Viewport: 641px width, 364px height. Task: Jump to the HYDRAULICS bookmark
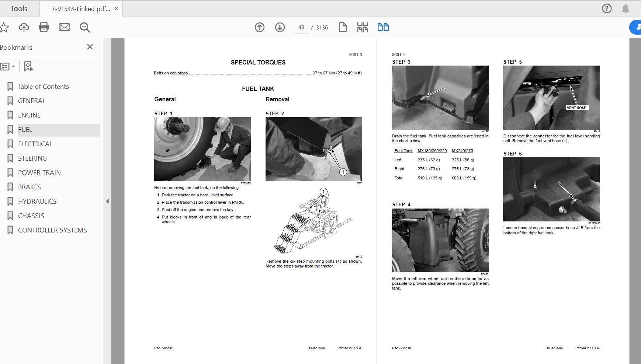[x=37, y=202]
